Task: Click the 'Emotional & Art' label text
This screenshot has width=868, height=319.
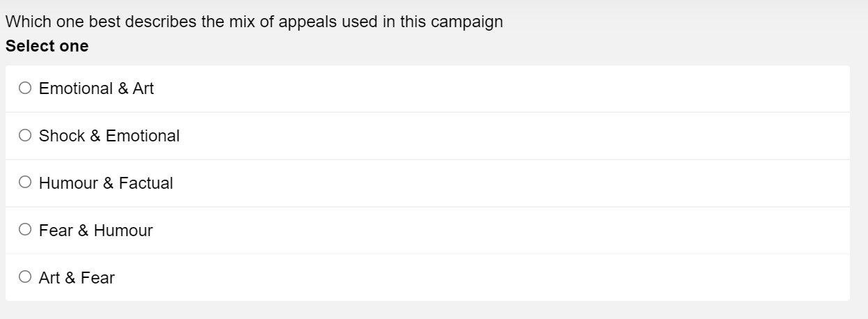Action: click(x=96, y=88)
